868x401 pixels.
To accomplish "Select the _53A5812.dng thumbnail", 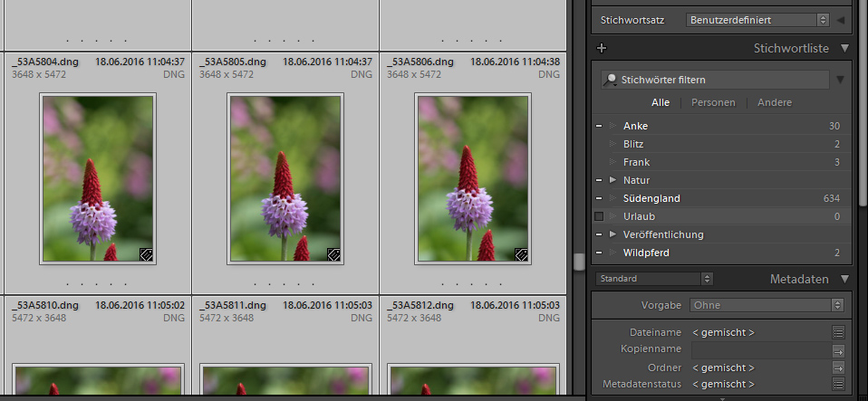I will (x=473, y=380).
